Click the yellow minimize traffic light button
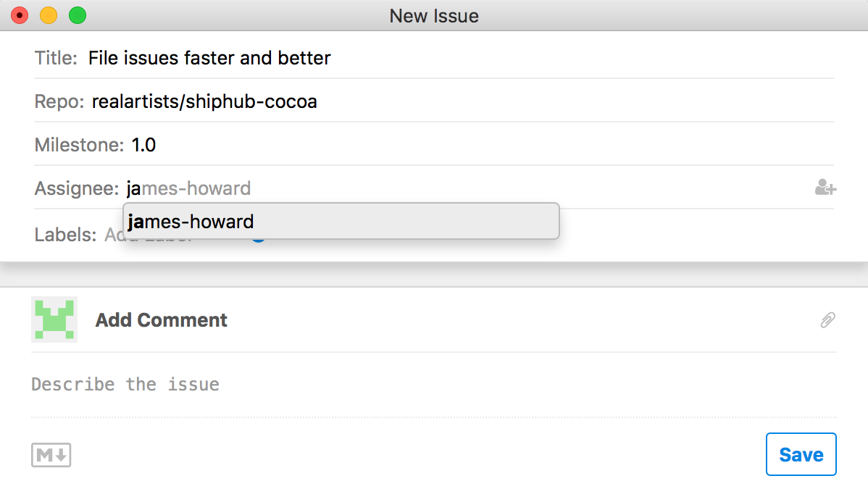868x489 pixels. click(48, 14)
